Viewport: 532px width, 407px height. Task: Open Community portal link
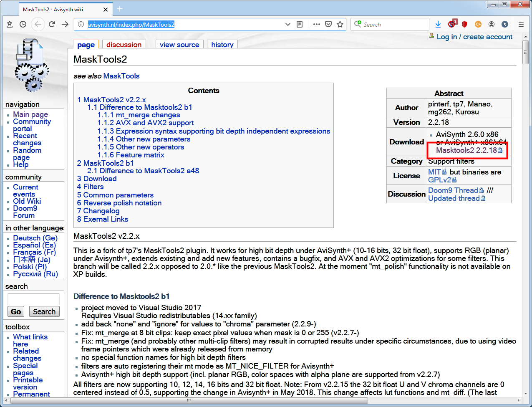coord(32,125)
